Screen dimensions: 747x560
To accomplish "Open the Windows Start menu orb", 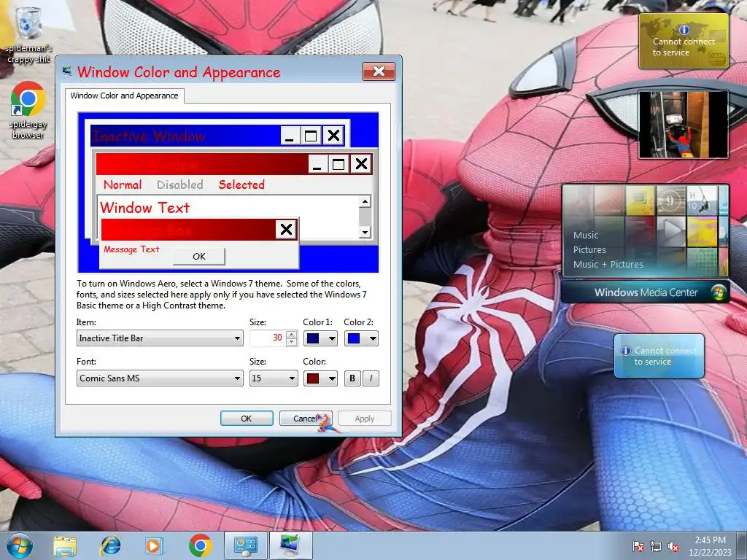I will [20, 545].
